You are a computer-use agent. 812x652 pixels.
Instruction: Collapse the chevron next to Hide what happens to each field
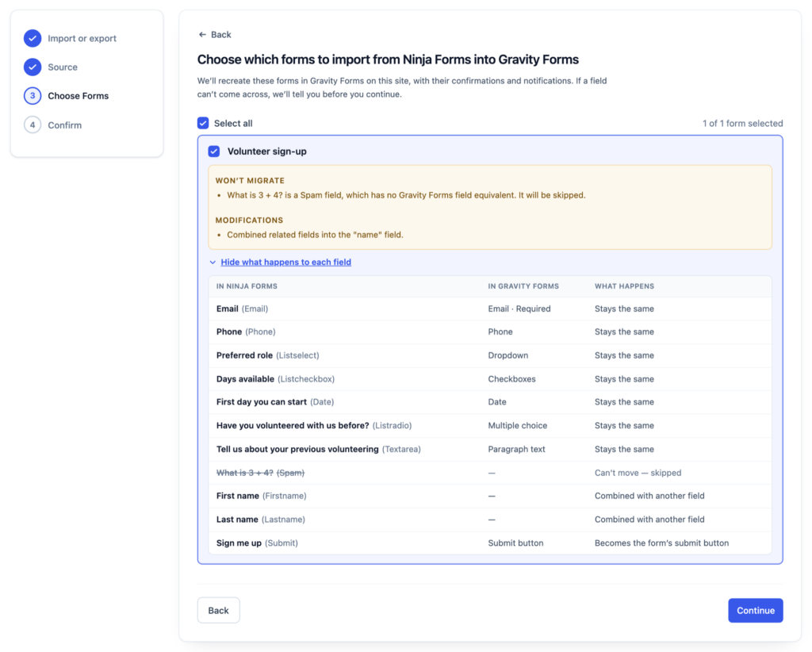point(213,263)
